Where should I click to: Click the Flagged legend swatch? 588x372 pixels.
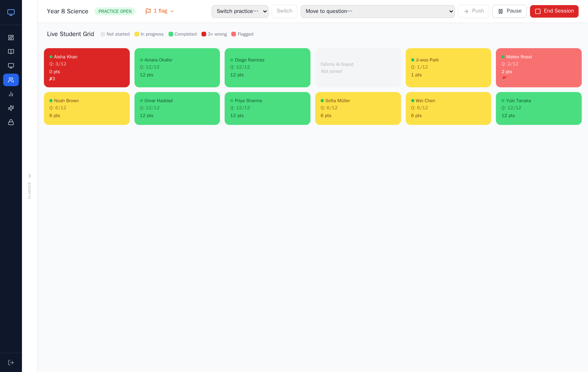pyautogui.click(x=234, y=34)
